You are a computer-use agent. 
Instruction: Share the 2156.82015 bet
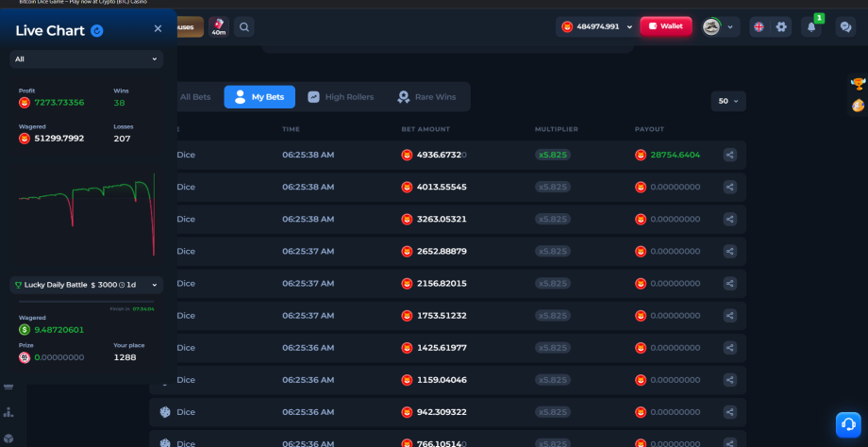click(x=729, y=283)
